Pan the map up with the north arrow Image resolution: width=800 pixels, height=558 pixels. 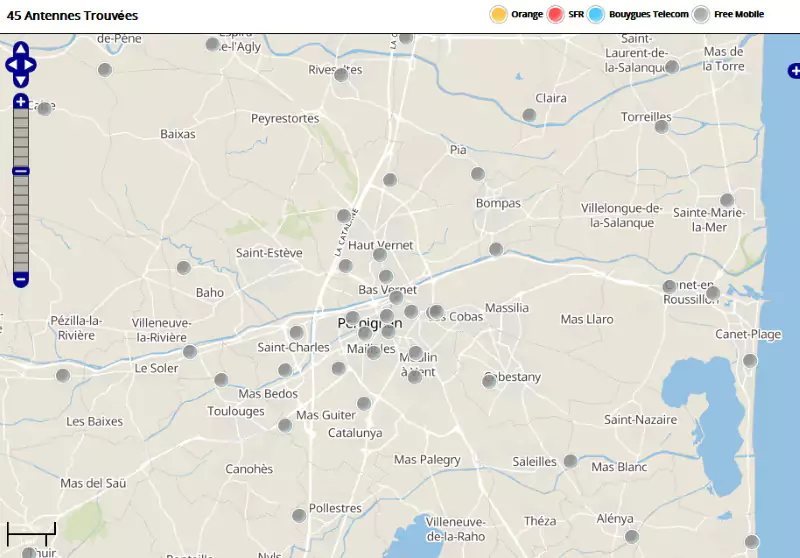(21, 50)
